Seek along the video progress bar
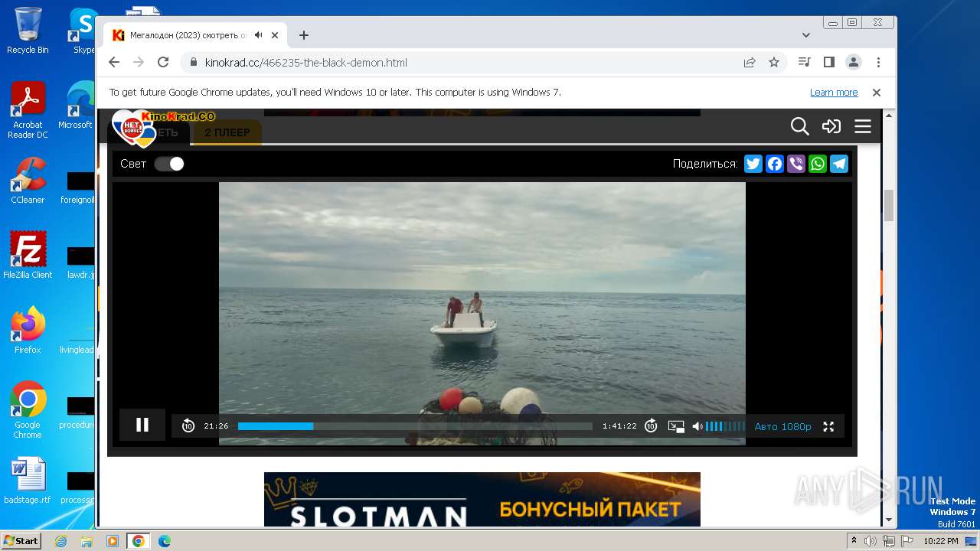 pos(415,426)
